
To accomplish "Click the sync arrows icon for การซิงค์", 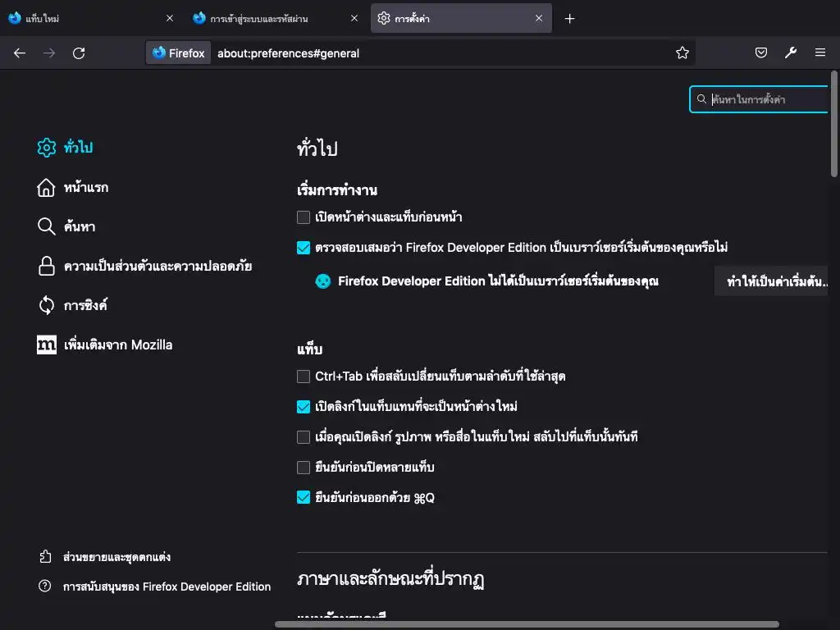I will pos(47,305).
